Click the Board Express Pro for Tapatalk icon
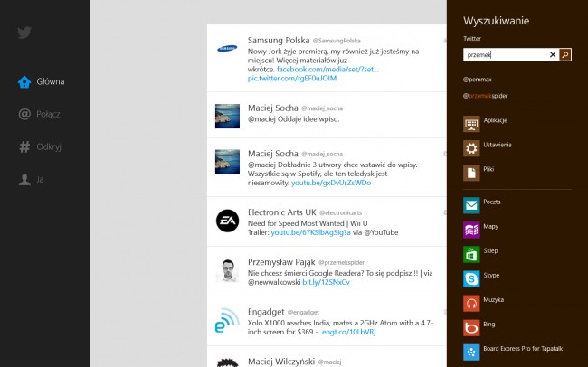 [471, 353]
